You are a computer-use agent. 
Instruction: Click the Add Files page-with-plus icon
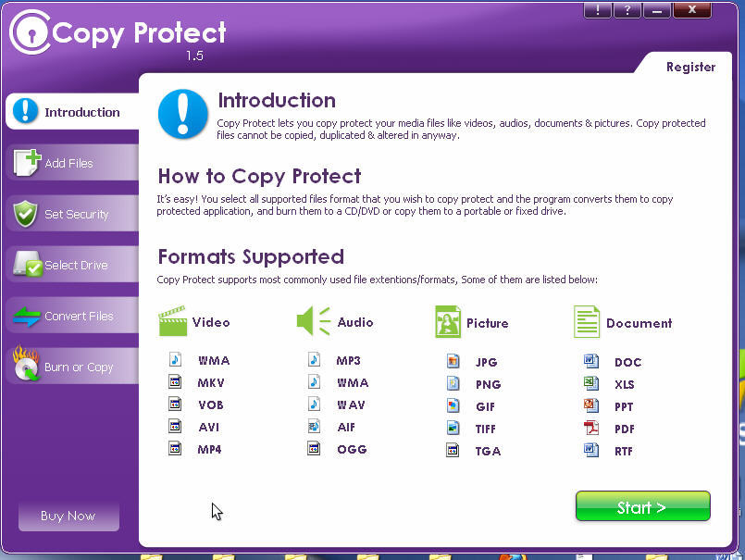[x=27, y=162]
